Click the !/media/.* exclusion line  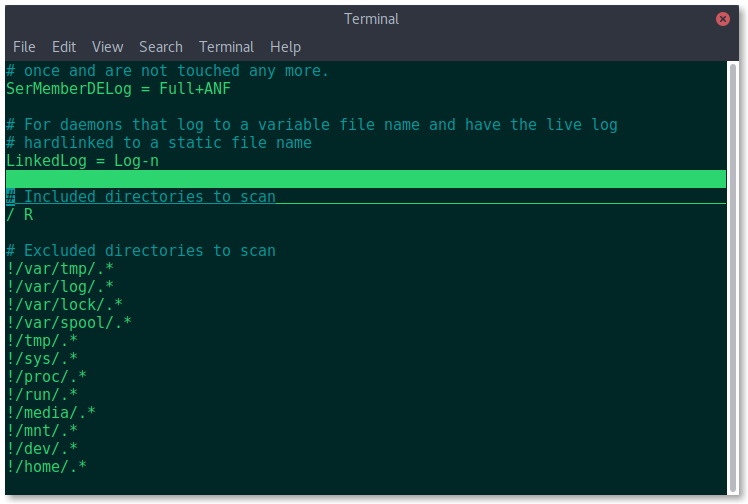[x=51, y=413]
